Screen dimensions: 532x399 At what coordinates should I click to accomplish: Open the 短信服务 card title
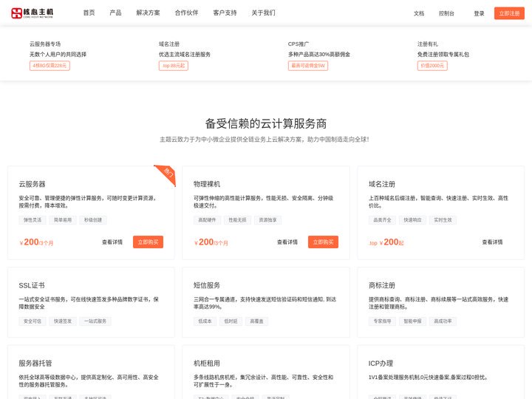207,285
